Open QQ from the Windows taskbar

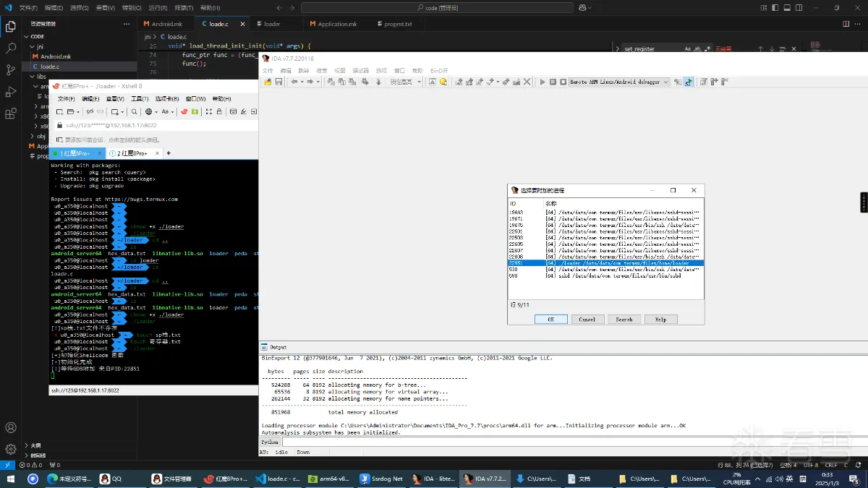coord(111,479)
